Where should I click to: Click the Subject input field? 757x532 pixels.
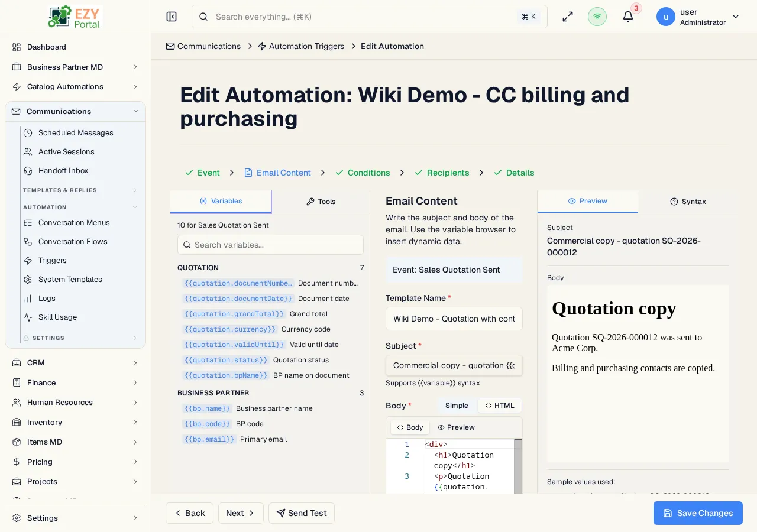454,365
